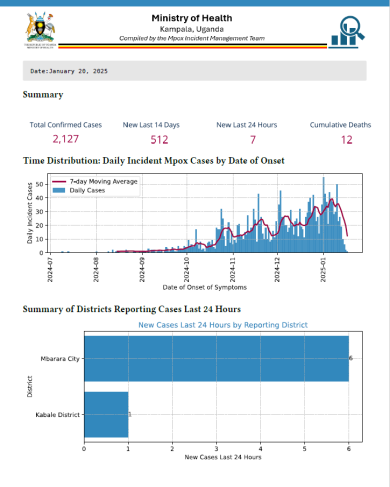The height and width of the screenshot is (487, 390).
Task: Click the Date: January 20, 2025 field
Action: [x=195, y=71]
